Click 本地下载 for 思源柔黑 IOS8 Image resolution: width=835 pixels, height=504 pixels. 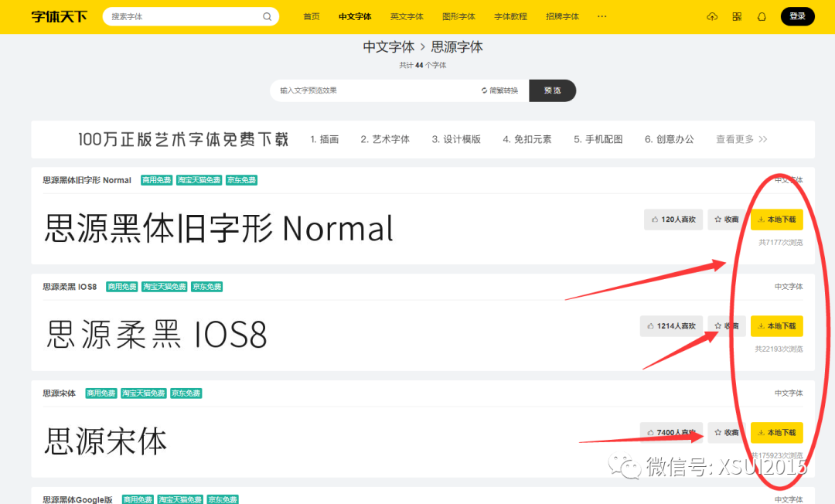(x=776, y=325)
